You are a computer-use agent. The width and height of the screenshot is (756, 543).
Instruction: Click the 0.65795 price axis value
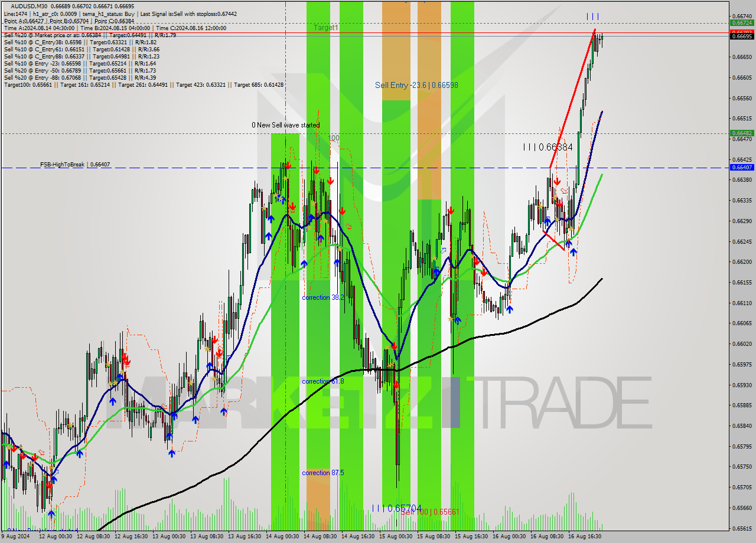tap(742, 446)
